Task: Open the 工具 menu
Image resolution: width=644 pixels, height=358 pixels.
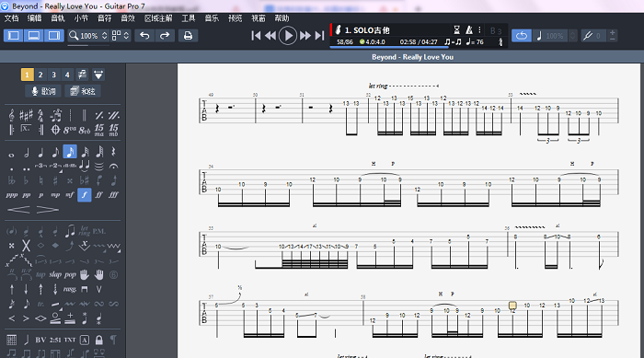Action: click(189, 18)
